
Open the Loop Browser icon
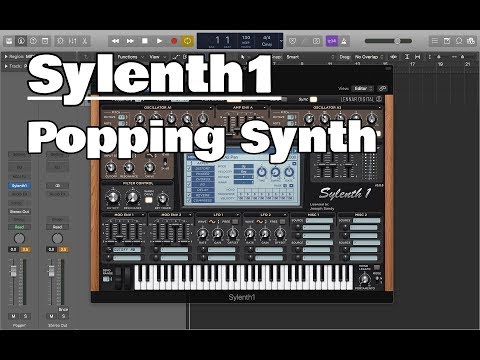[x=459, y=41]
